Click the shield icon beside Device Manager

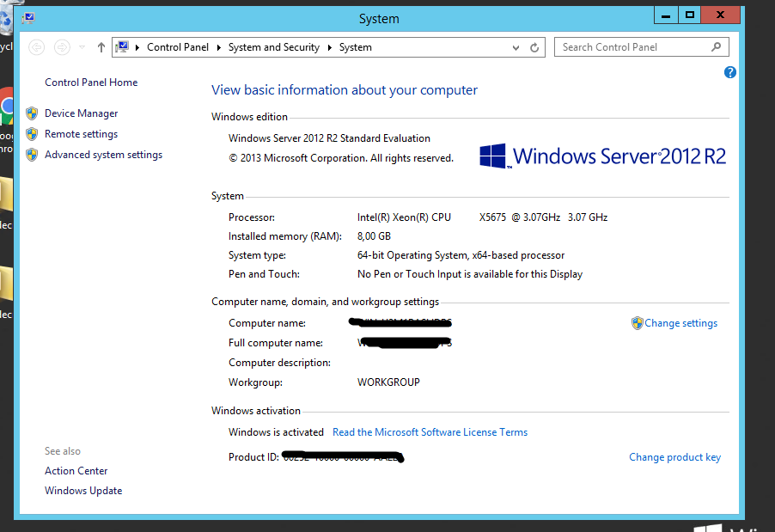32,113
